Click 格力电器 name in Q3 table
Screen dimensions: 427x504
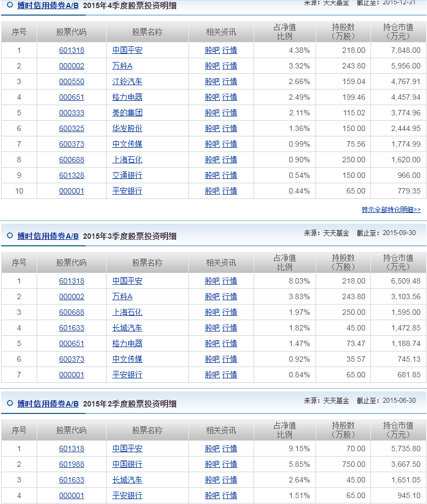[127, 343]
